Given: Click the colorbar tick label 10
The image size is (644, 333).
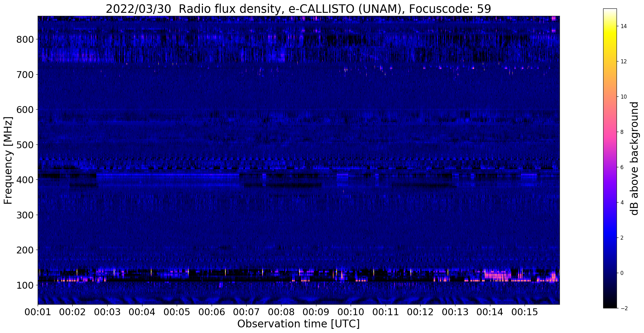Looking at the screenshot, I should tap(624, 97).
